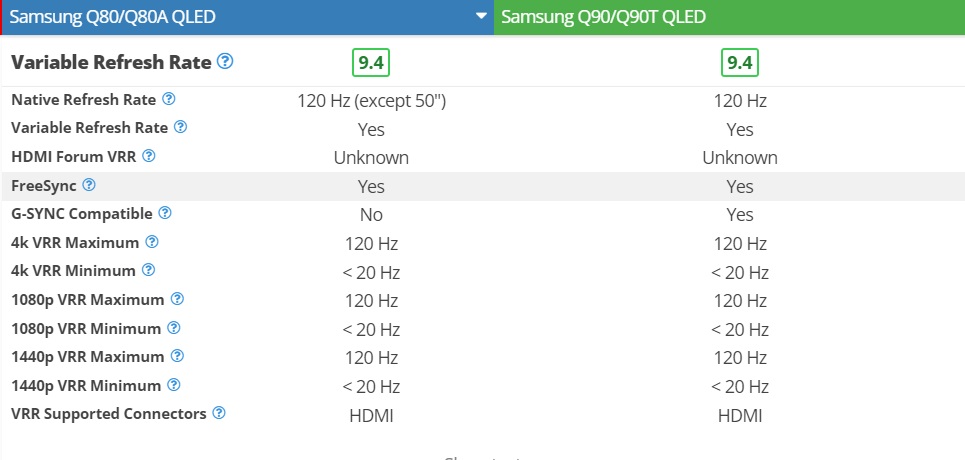Click Q90T 4k VRR Maximum '120 Hz'
Screen dimensions: 965x460
coord(740,244)
